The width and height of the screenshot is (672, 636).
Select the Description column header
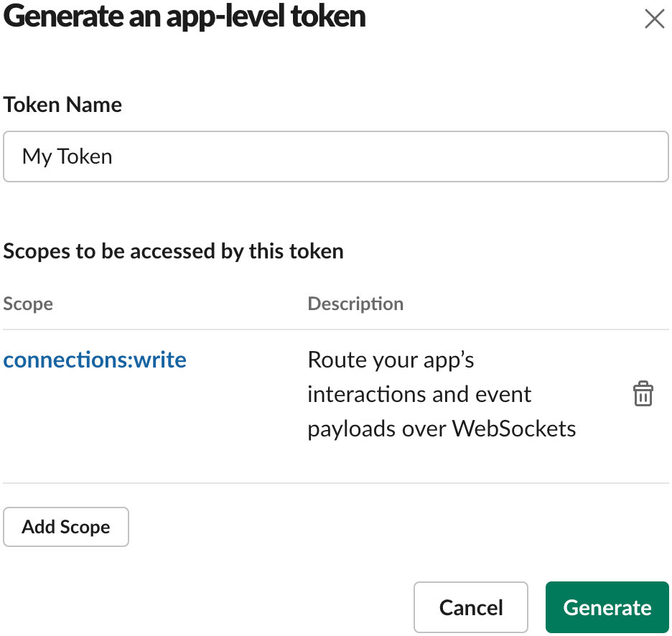(355, 304)
